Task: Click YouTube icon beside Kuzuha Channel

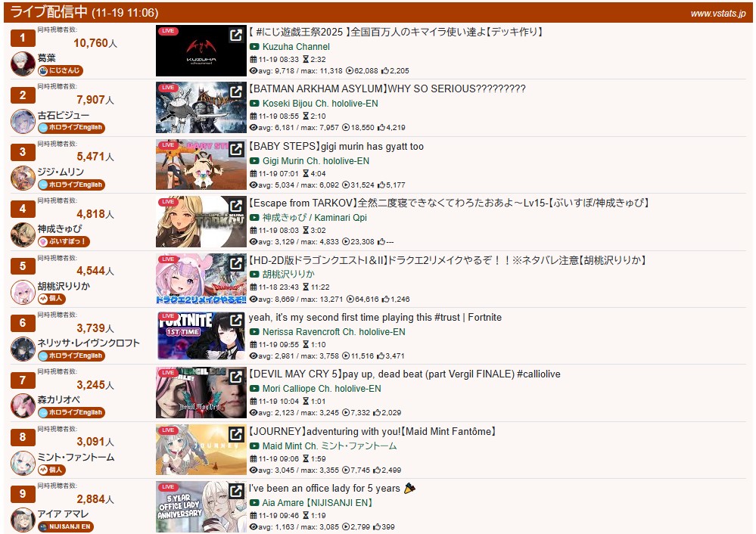Action: tap(254, 47)
